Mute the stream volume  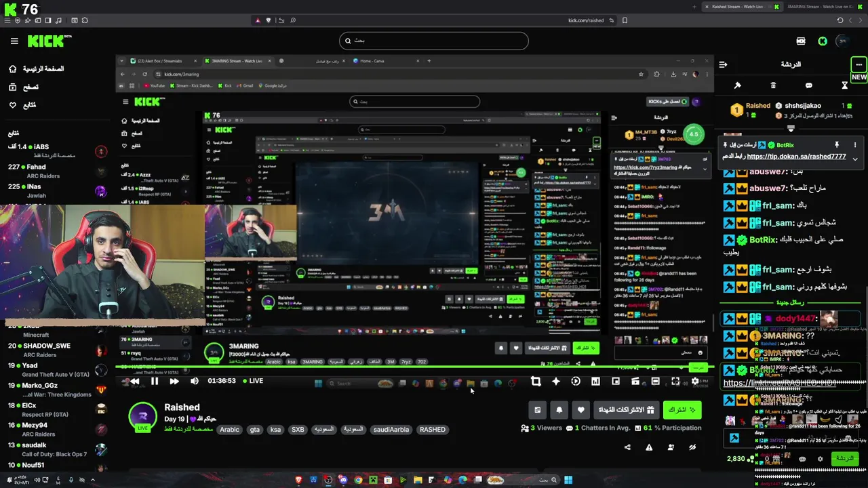coord(195,381)
